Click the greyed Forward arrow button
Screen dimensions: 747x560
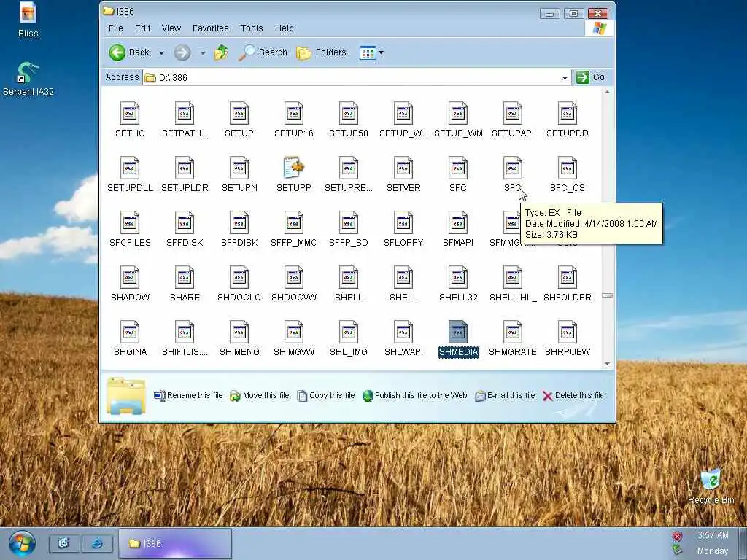click(182, 52)
